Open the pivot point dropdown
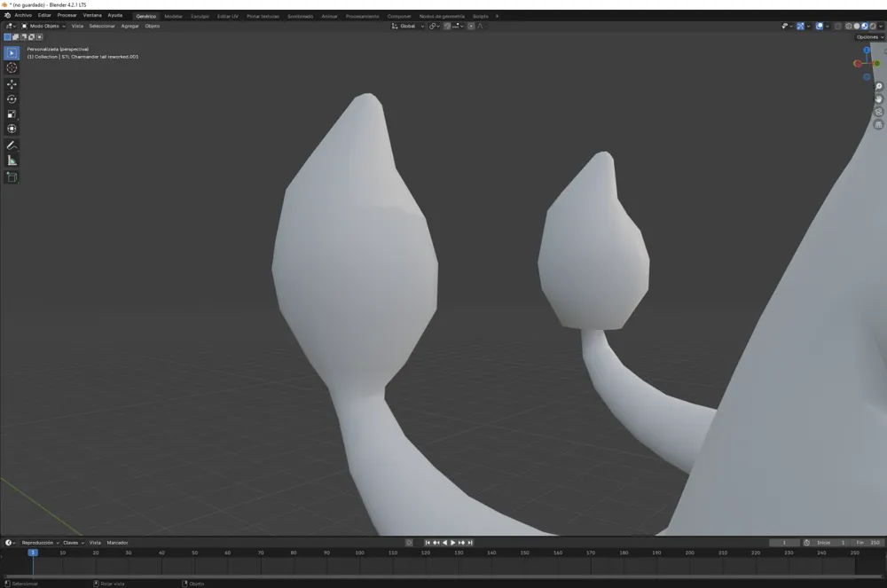The width and height of the screenshot is (887, 588). 434,26
